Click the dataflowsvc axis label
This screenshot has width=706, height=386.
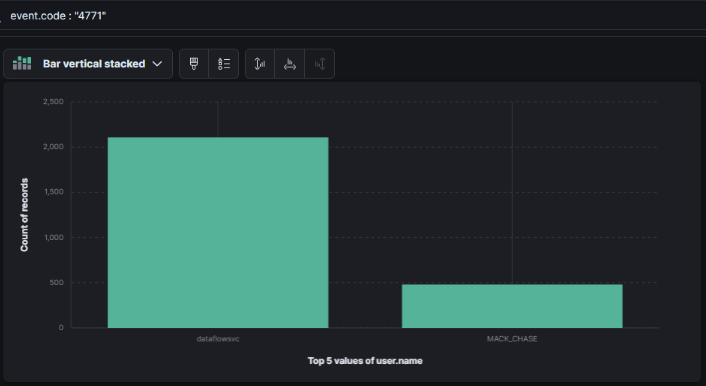(218, 339)
